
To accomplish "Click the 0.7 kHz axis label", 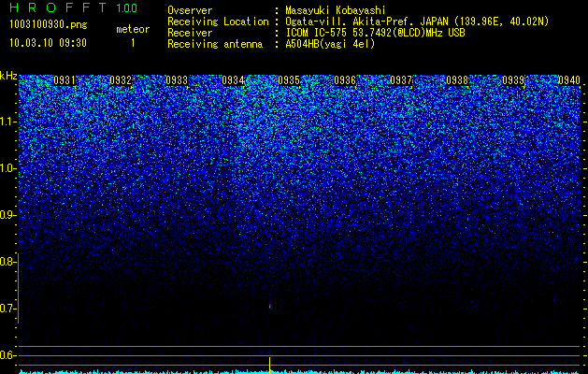I will [7, 309].
